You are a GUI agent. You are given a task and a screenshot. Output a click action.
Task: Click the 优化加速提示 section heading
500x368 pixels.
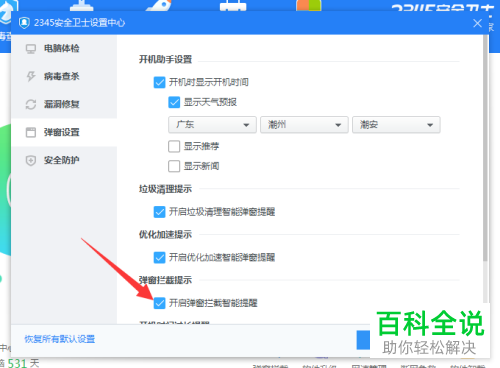165,235
